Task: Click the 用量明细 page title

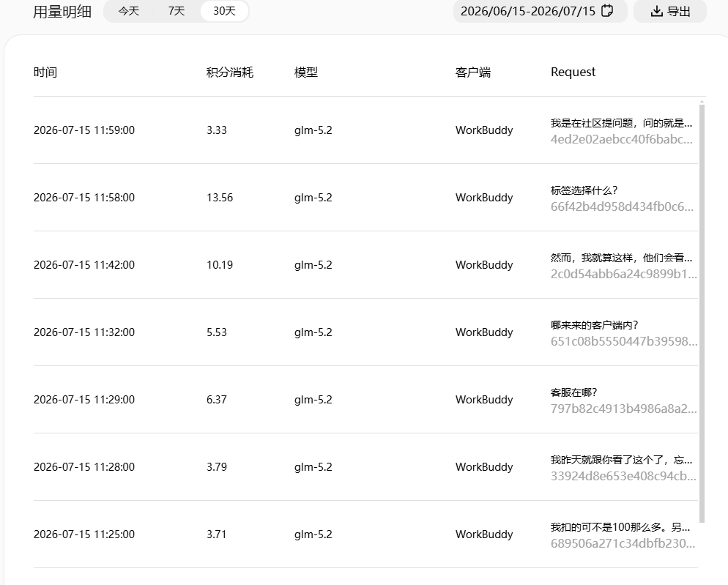Action: (62, 12)
